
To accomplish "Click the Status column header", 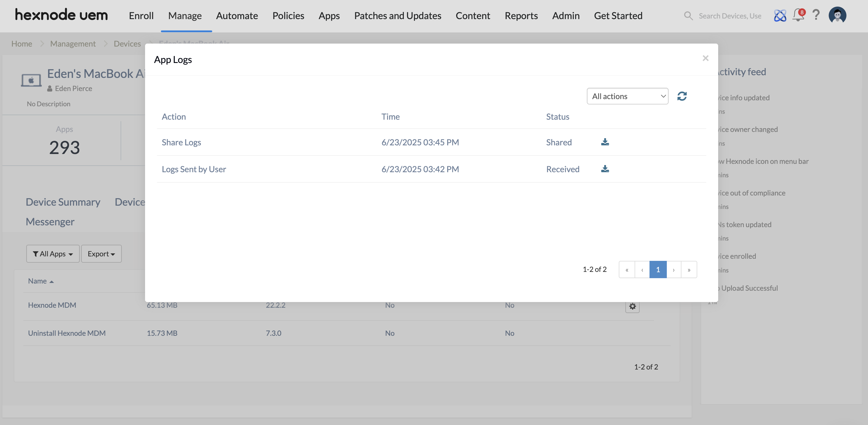I will 558,116.
